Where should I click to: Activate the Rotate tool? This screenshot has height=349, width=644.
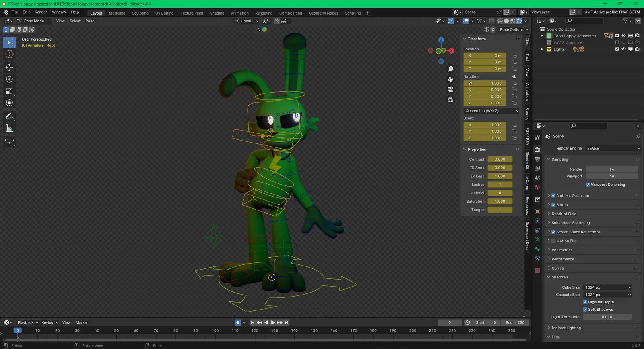(9, 79)
